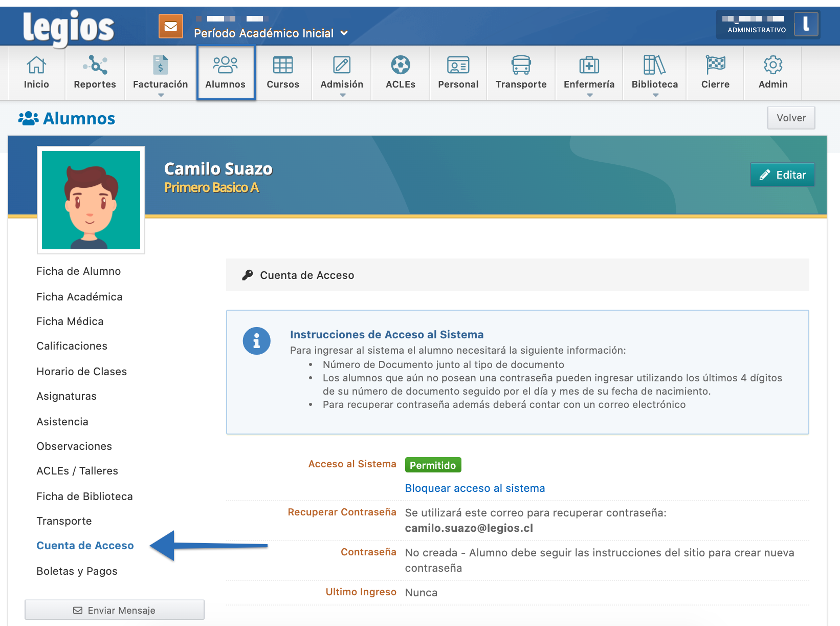Image resolution: width=840 pixels, height=626 pixels.
Task: Open Boletas y Pagos section
Action: click(77, 571)
